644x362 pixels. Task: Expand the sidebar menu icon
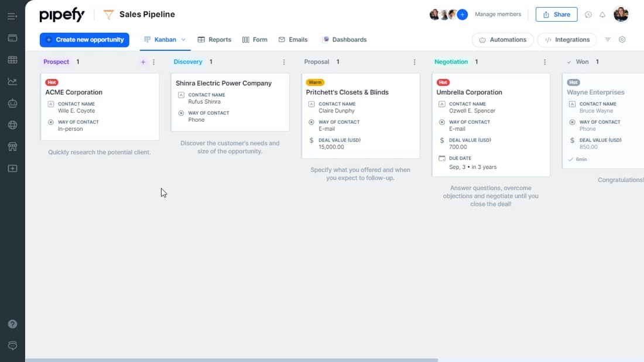pyautogui.click(x=12, y=16)
